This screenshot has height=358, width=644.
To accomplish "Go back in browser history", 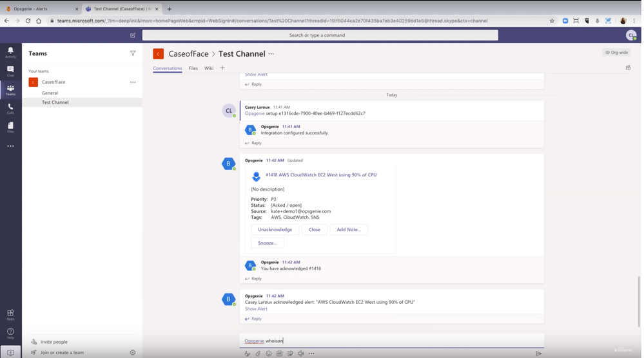I will point(6,21).
